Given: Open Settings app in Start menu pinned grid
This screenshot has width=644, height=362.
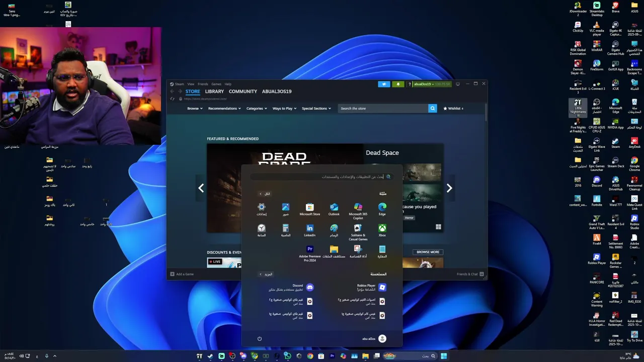Looking at the screenshot, I should (x=262, y=210).
